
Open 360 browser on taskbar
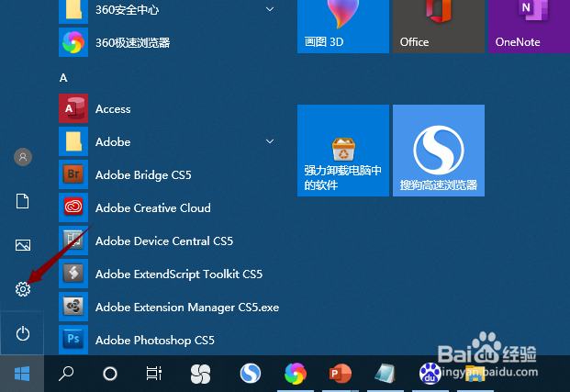coord(296,374)
